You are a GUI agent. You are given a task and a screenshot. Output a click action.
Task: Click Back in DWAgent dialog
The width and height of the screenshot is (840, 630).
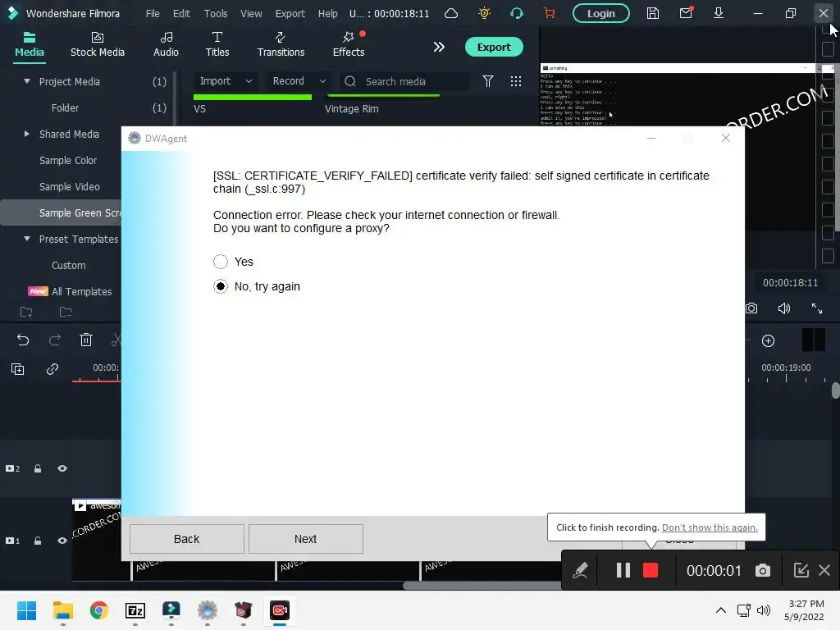click(x=186, y=539)
